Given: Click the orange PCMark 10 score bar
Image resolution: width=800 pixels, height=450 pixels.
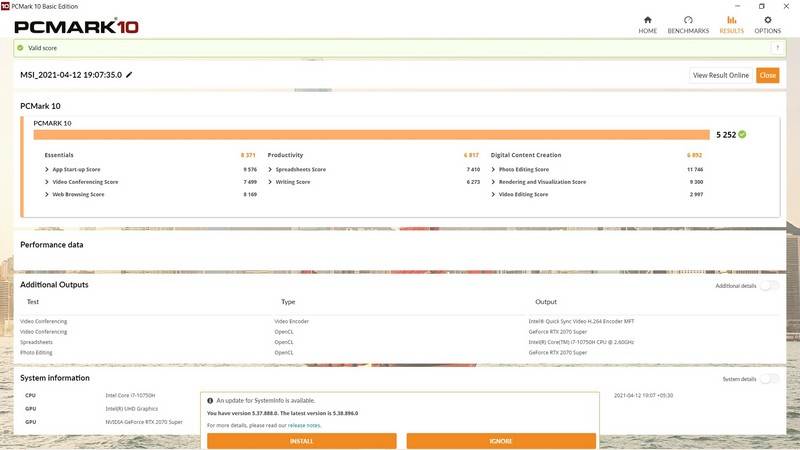Looking at the screenshot, I should tap(371, 134).
